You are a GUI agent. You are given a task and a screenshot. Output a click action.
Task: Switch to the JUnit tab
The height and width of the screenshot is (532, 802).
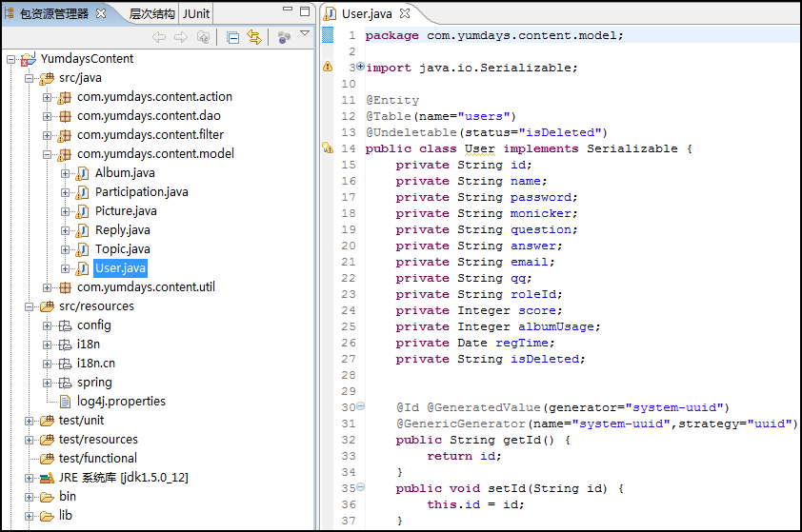[x=196, y=13]
